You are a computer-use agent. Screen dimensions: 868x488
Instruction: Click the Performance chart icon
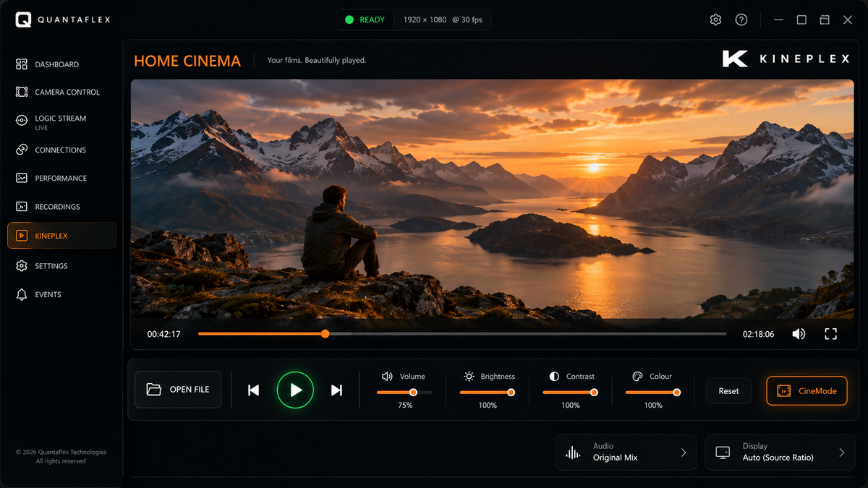(22, 178)
